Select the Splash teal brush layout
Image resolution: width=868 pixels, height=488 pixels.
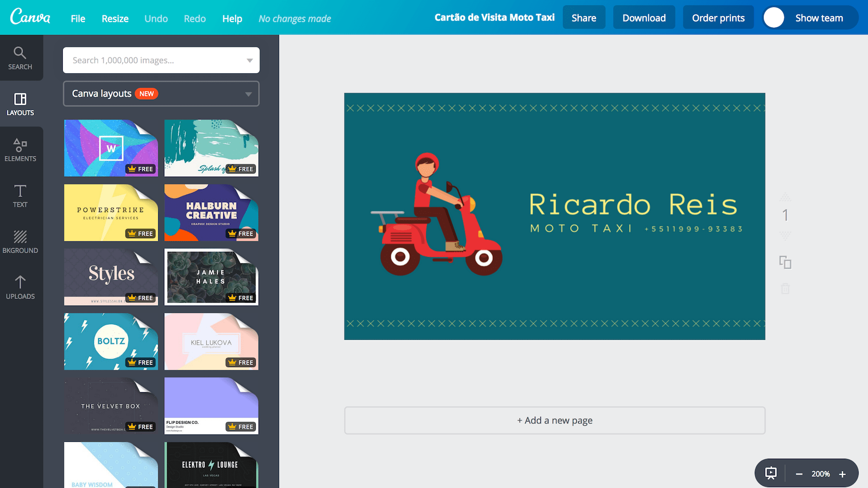tap(211, 148)
